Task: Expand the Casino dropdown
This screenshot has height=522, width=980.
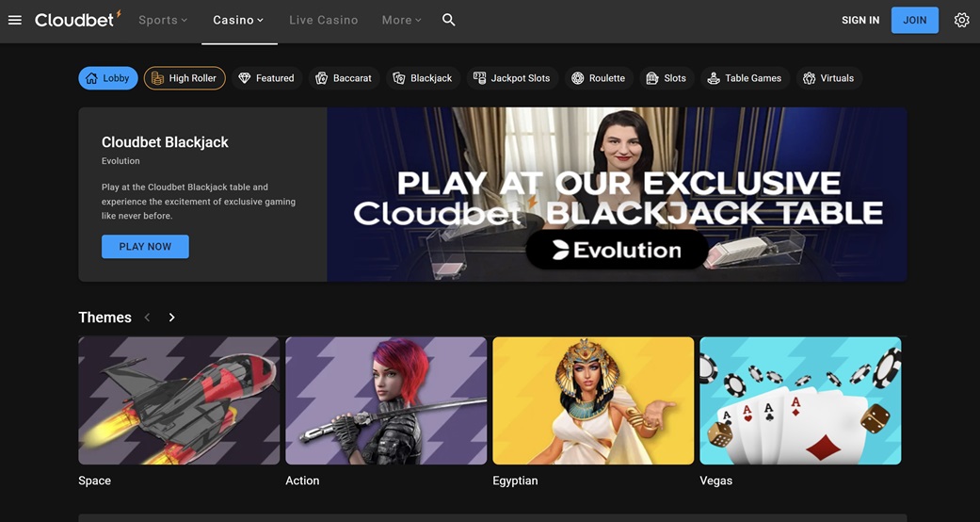Action: tap(239, 20)
